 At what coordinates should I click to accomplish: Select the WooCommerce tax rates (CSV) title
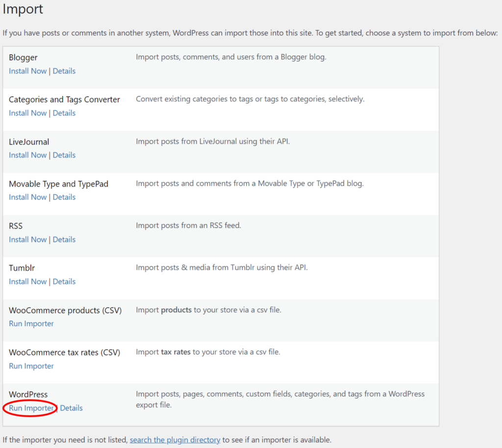(64, 352)
